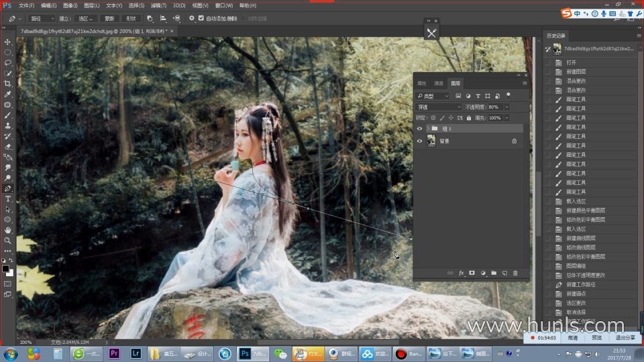This screenshot has width=644, height=362.
Task: Select the Eraser tool
Action: tap(7, 147)
